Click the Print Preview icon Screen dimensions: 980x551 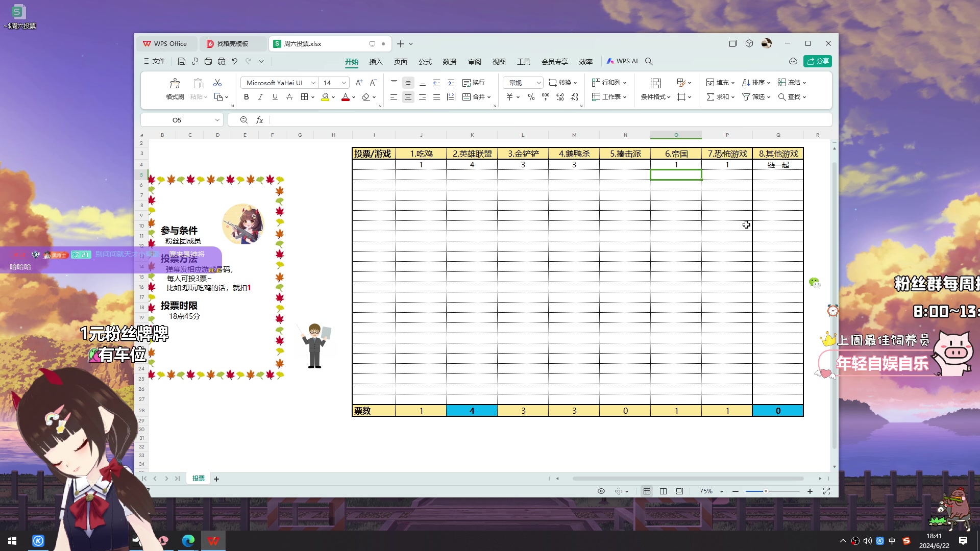222,61
